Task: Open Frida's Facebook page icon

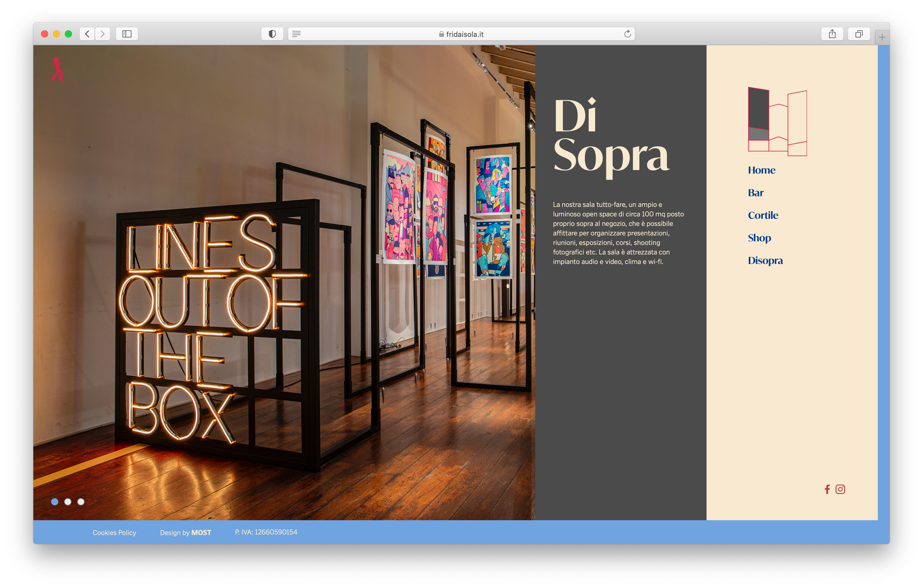Action: [x=827, y=490]
